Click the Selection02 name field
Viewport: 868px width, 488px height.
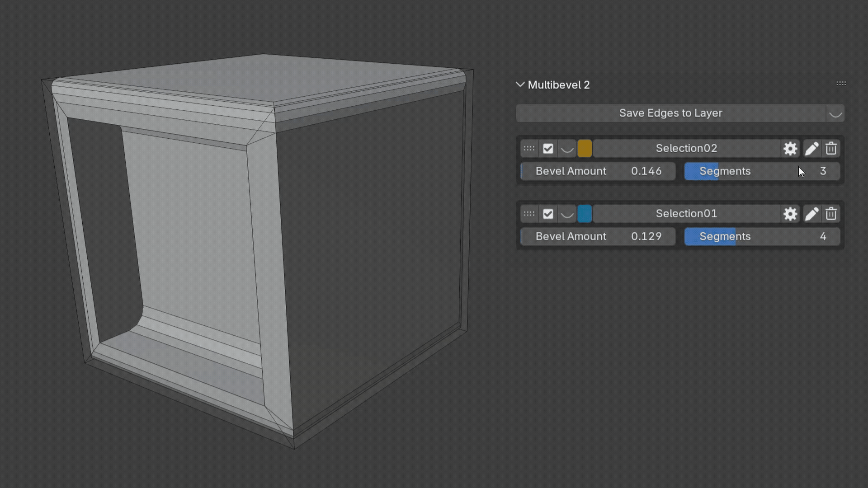pos(686,149)
